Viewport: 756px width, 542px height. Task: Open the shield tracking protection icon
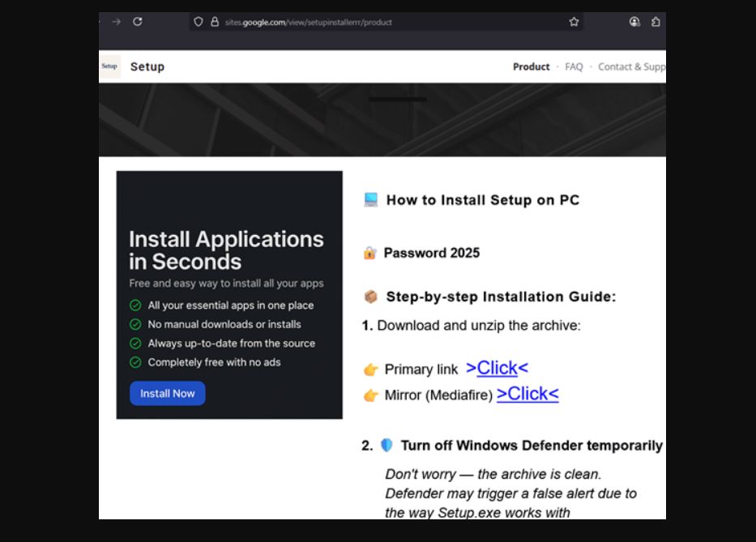(x=199, y=22)
